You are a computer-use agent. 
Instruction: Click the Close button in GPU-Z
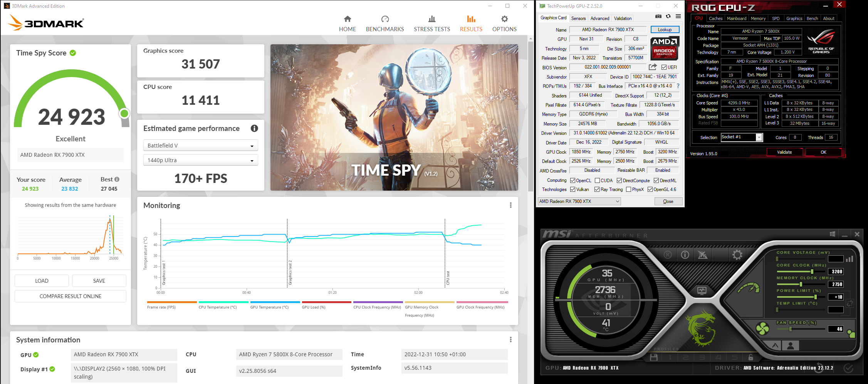[668, 201]
